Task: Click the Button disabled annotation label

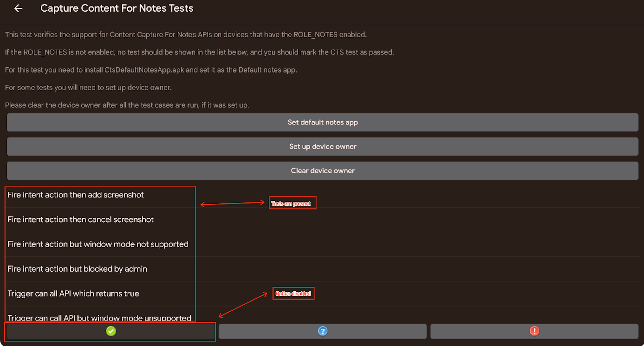Action: (293, 293)
